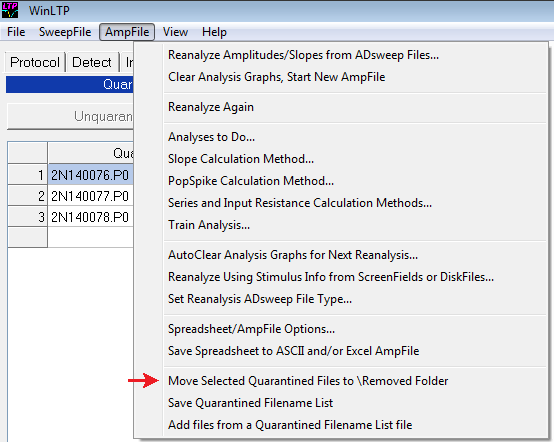Screen dimensions: 554x442
Task: Select Reanalyze Using Stimulus Info from ScreenFields
Action: [x=331, y=277]
